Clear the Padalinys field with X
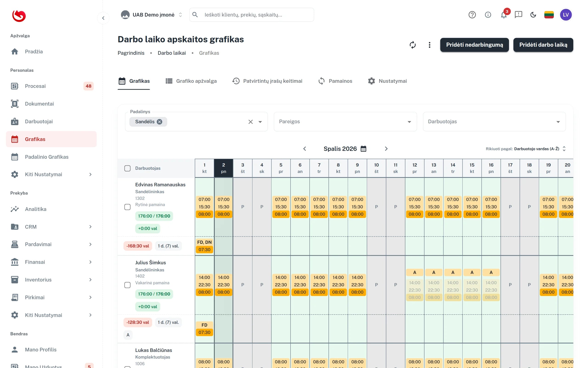Screen dimensions: 588x368 (251, 122)
